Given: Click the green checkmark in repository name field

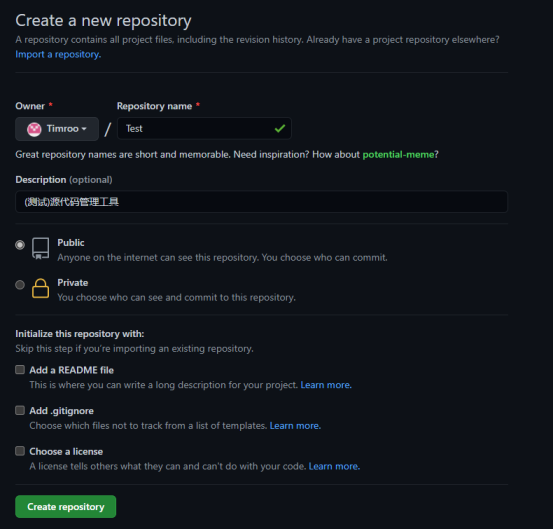Looking at the screenshot, I should (x=280, y=128).
